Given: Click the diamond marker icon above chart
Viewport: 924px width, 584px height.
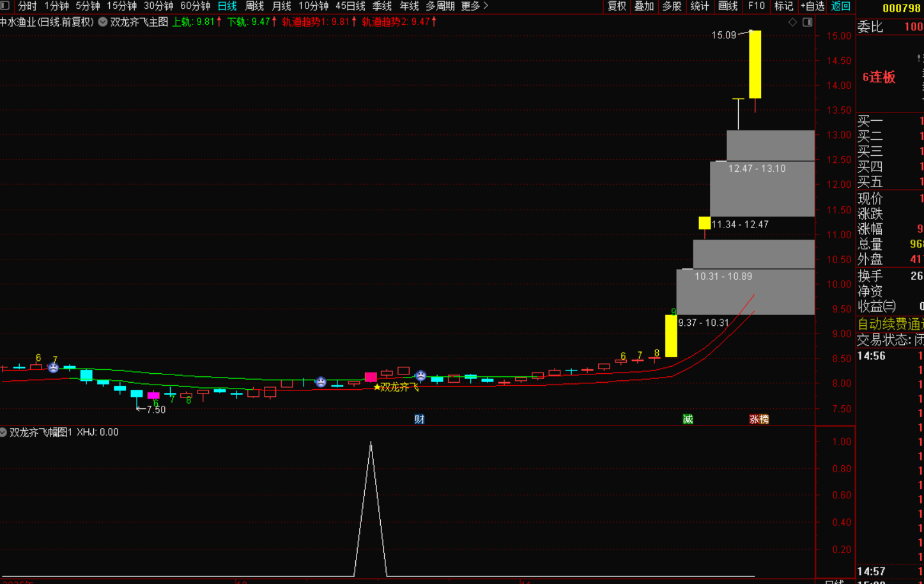Looking at the screenshot, I should tap(792, 22).
